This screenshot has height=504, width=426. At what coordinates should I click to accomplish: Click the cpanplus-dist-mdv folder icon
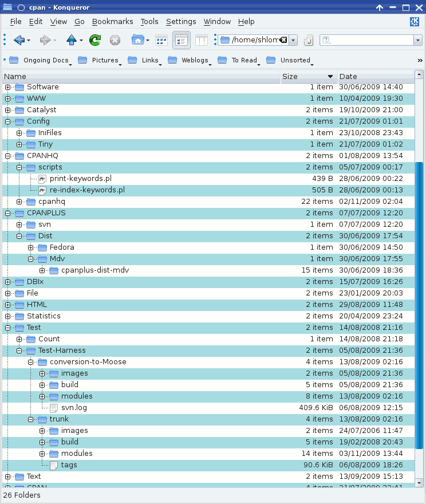[54, 270]
